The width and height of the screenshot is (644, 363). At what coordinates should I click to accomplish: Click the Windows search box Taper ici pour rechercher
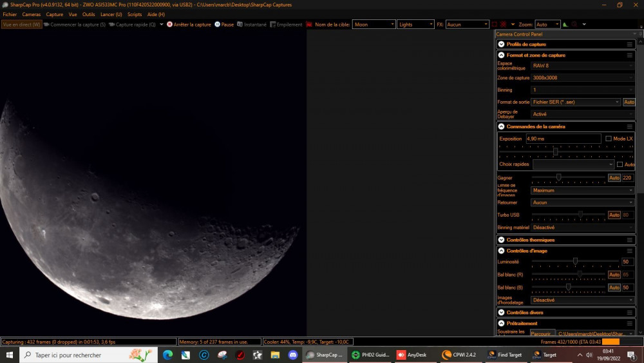coord(88,355)
